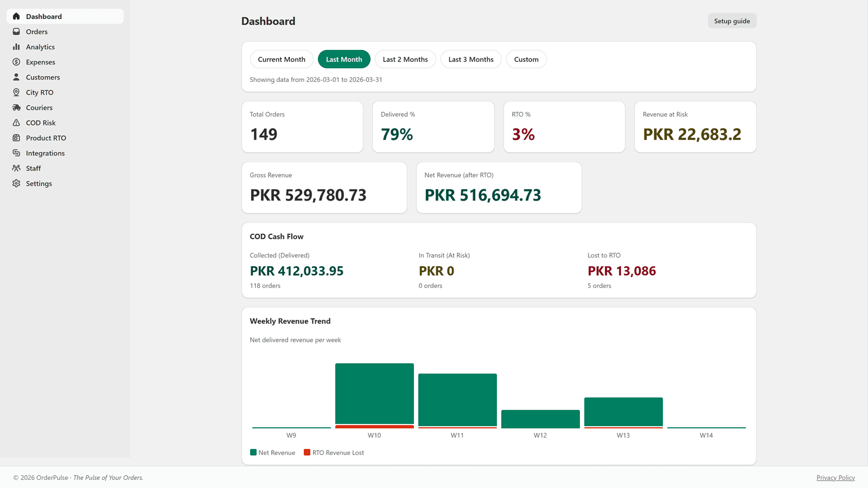Click the 5 orders text
Viewport: 868px width, 488px height.
(599, 286)
